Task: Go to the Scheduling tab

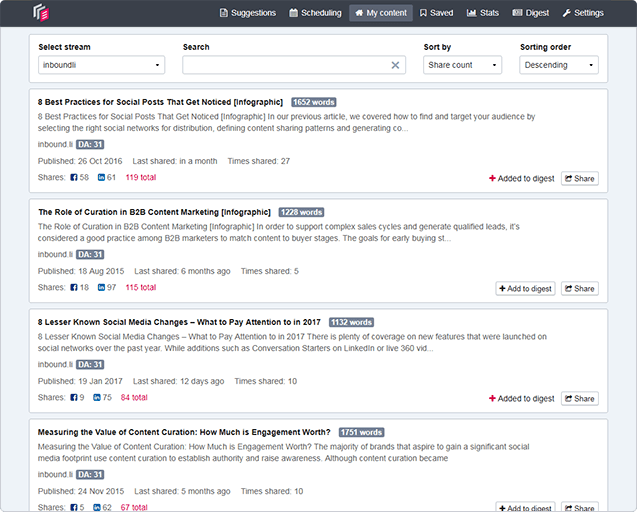Action: point(315,13)
